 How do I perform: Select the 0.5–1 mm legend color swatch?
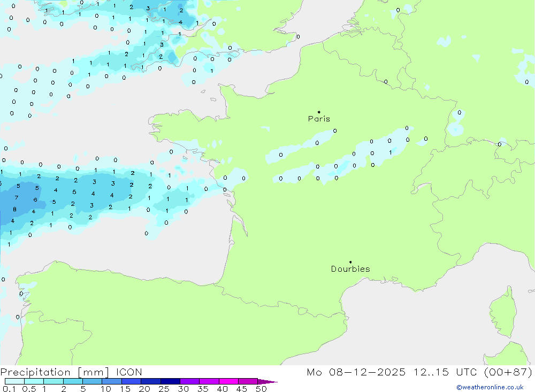[34, 381]
